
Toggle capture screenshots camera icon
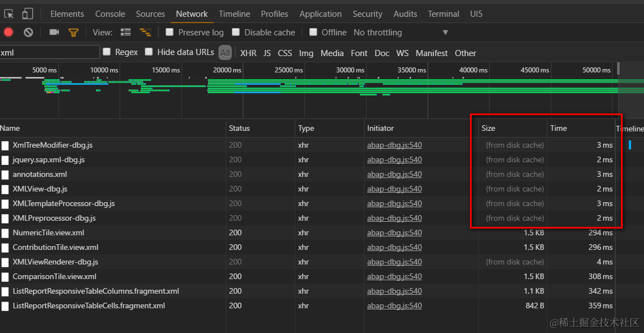(54, 32)
